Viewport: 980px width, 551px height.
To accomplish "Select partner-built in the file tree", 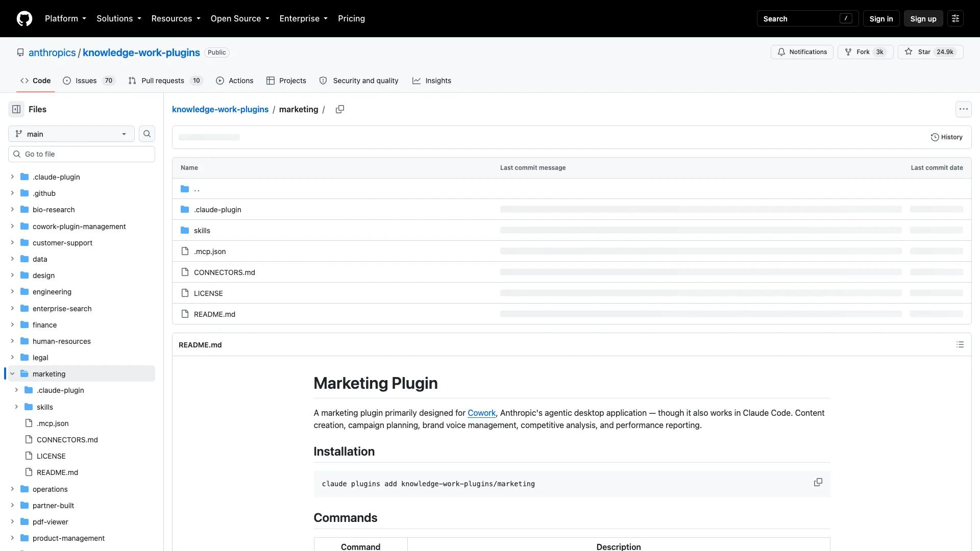I will tap(82, 505).
